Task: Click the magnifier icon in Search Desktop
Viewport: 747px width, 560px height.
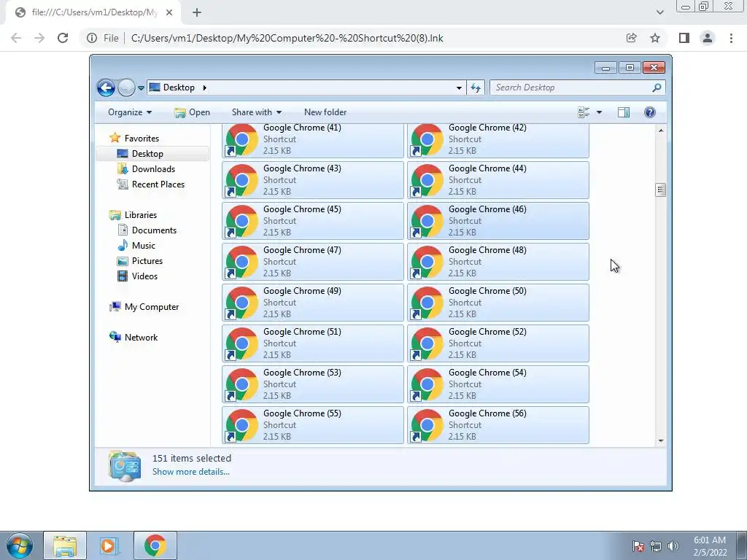Action: click(657, 87)
